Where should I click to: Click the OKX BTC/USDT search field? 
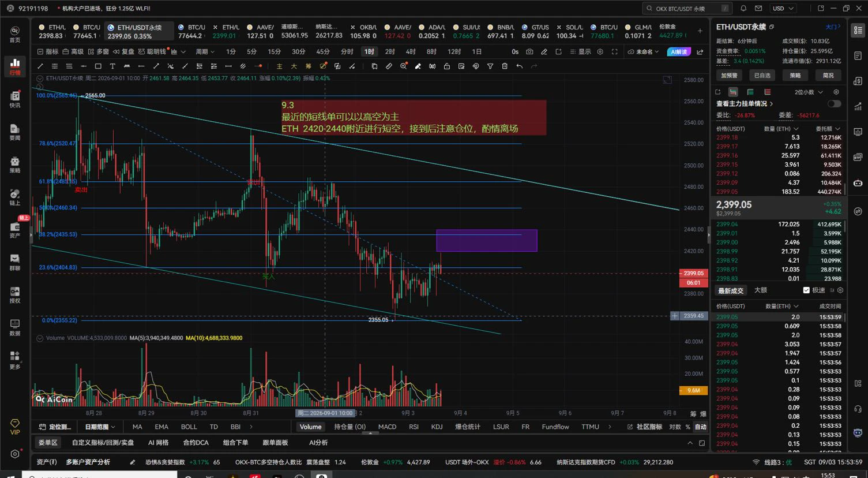click(687, 9)
